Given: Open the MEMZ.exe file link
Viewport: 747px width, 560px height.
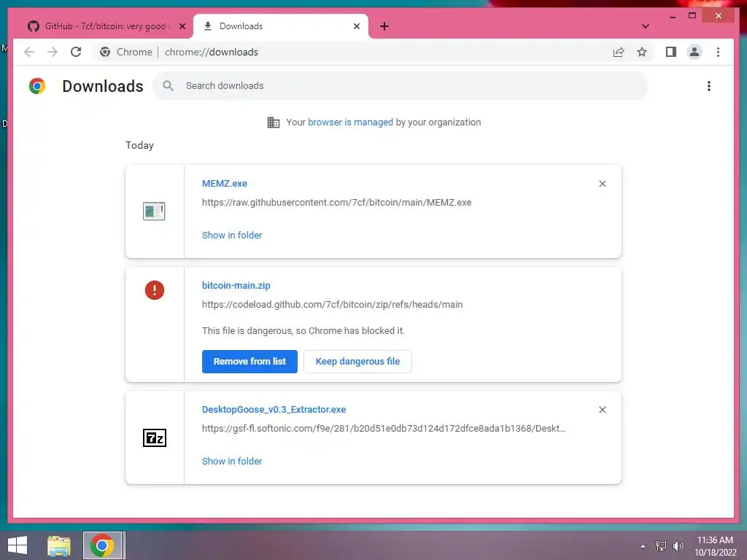Looking at the screenshot, I should pyautogui.click(x=225, y=183).
